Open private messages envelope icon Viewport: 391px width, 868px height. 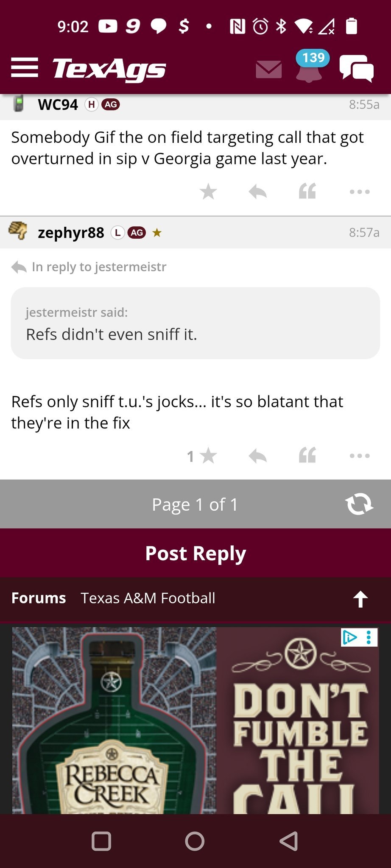[x=268, y=69]
